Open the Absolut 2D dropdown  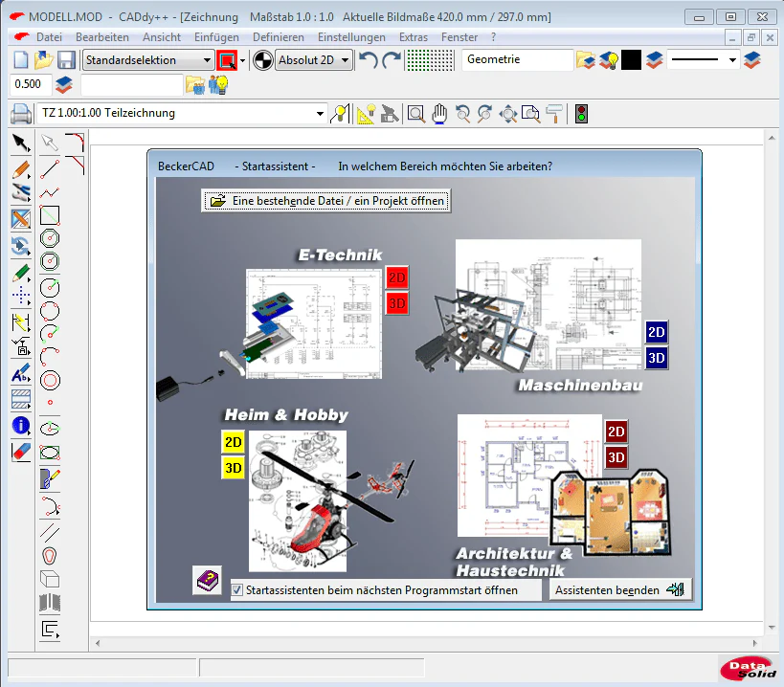point(345,60)
